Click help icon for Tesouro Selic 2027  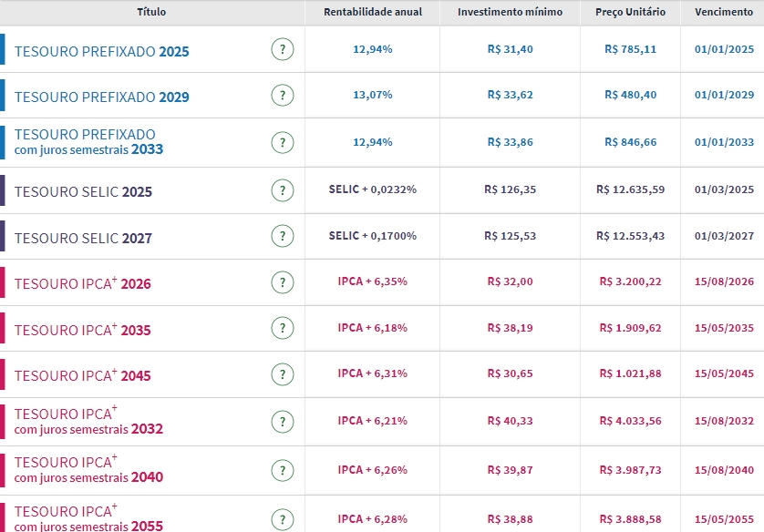[283, 236]
